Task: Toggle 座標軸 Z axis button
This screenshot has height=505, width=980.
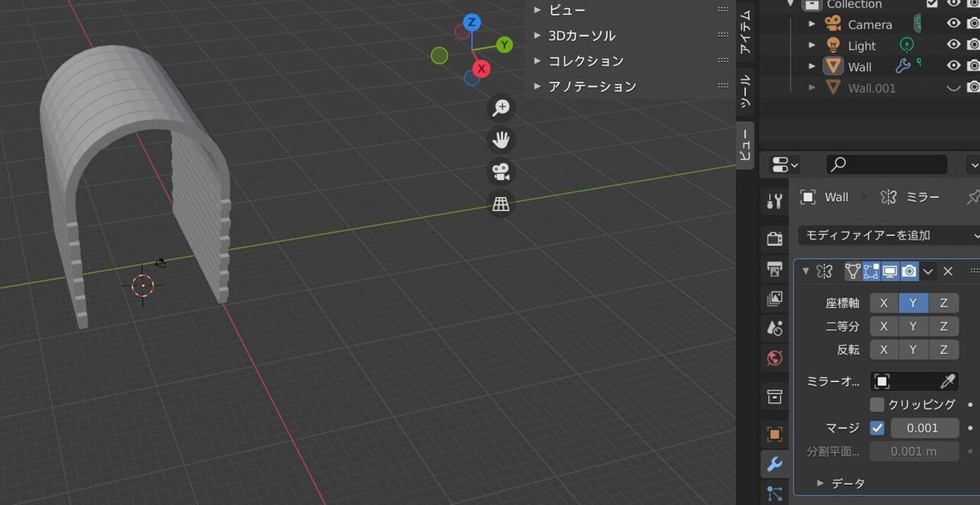Action: [x=943, y=303]
